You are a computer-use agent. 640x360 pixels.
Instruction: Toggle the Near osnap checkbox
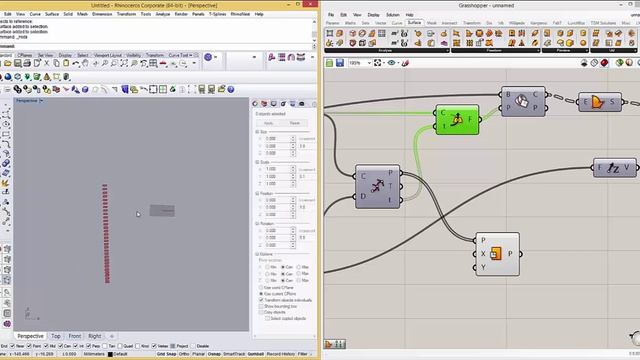click(13, 346)
